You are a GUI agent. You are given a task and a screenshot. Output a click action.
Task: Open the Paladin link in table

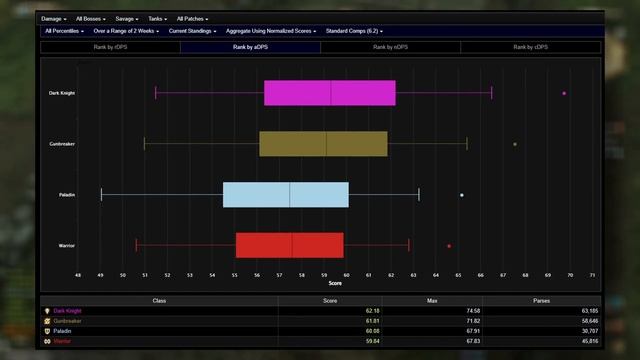tap(62, 331)
